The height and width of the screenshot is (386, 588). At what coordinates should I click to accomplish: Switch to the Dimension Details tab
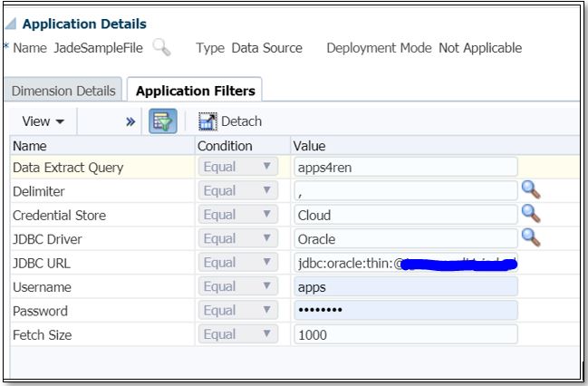tap(63, 91)
